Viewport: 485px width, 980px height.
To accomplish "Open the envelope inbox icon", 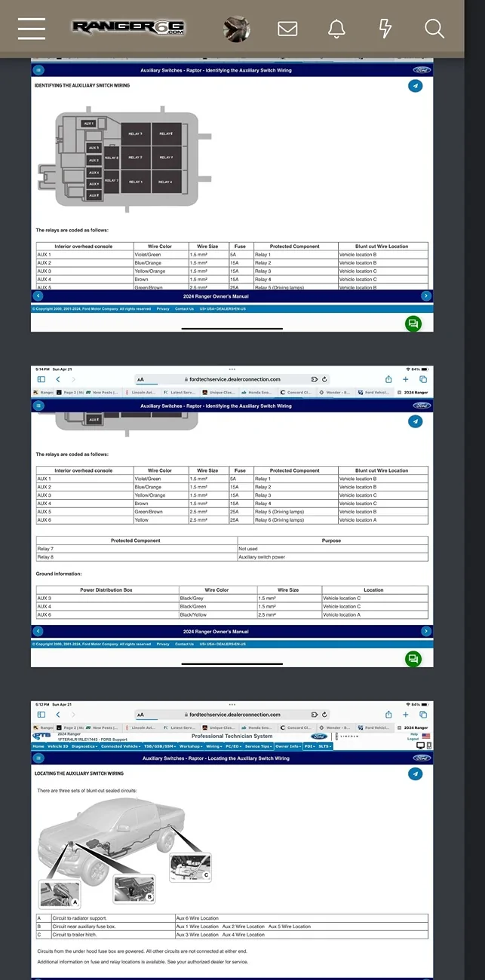I will point(287,29).
